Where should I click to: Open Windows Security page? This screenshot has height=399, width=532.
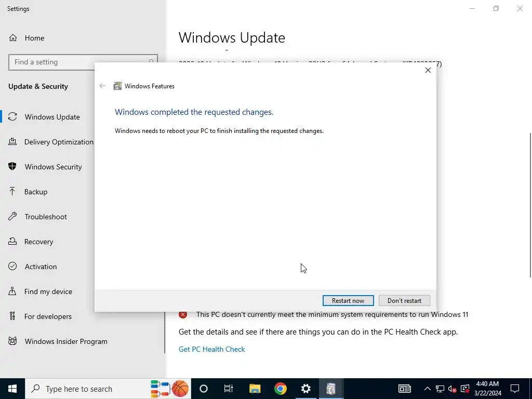coord(54,167)
